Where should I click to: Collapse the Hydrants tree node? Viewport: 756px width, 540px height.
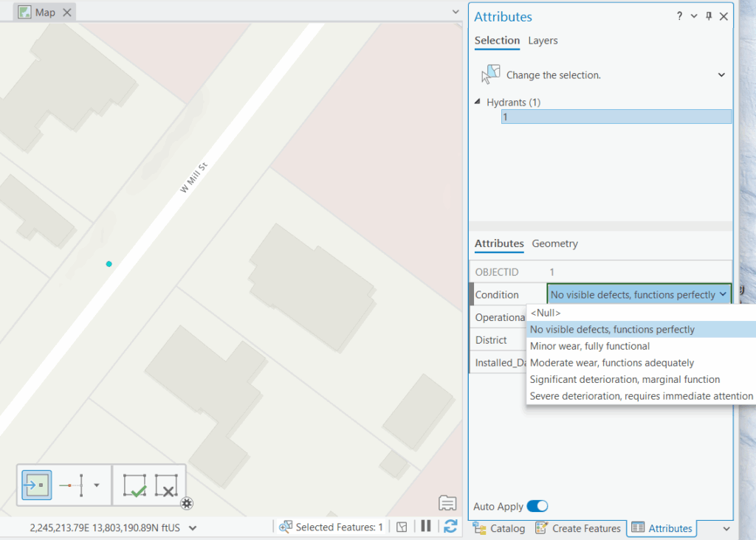pyautogui.click(x=478, y=103)
